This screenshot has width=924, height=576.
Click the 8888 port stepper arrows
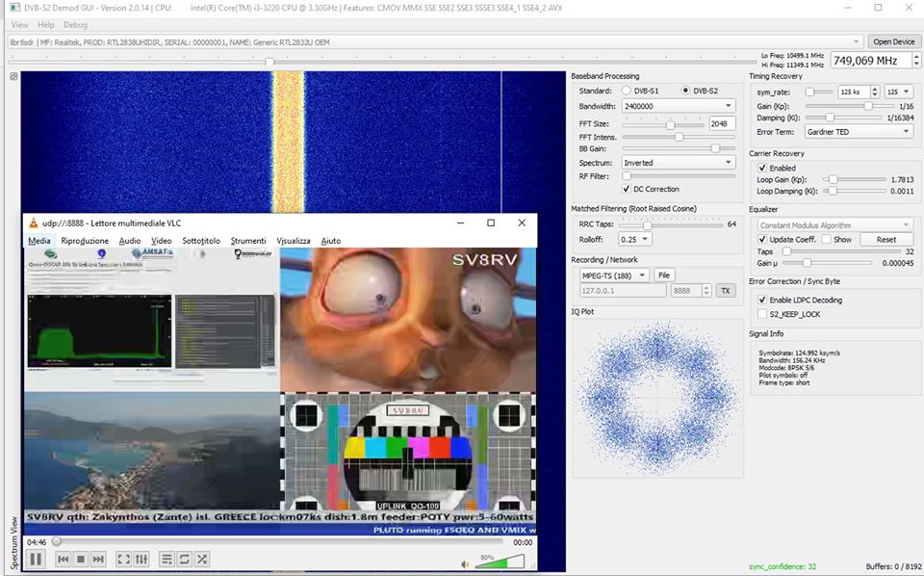[706, 291]
